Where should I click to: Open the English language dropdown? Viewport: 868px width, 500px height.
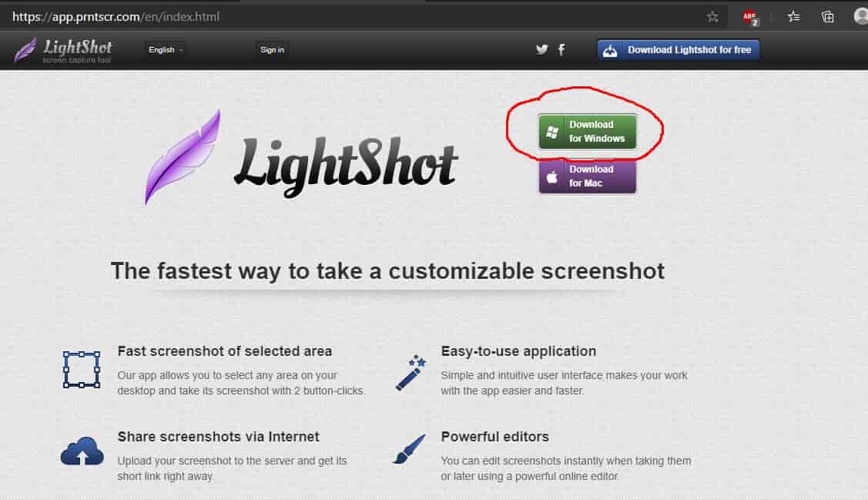(163, 49)
